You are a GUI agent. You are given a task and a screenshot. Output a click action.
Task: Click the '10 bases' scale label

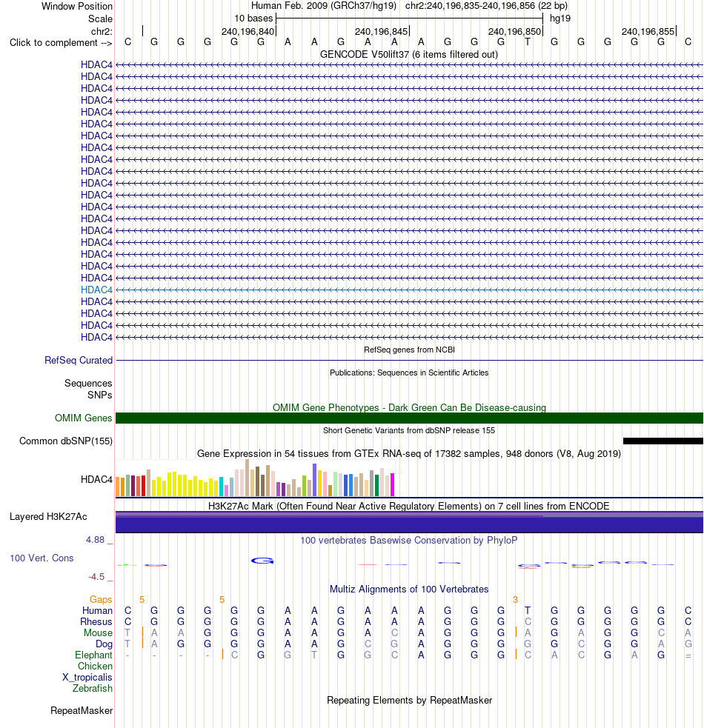(253, 19)
